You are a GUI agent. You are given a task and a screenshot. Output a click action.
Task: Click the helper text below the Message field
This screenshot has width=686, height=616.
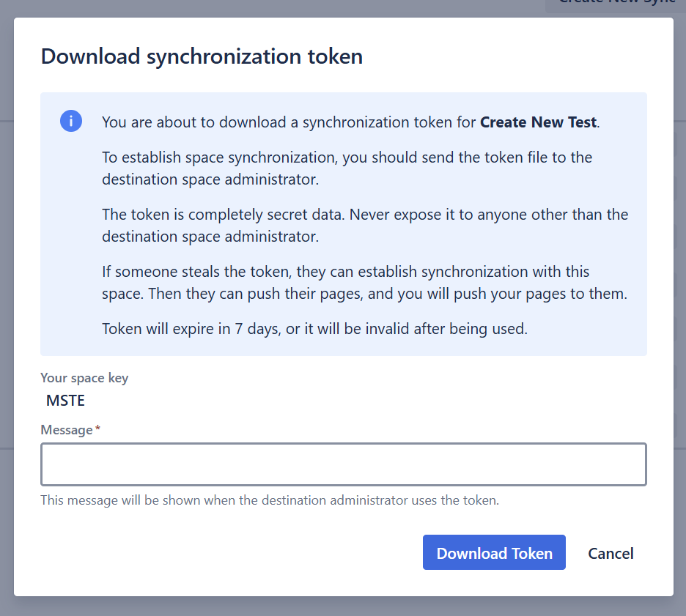(x=270, y=501)
